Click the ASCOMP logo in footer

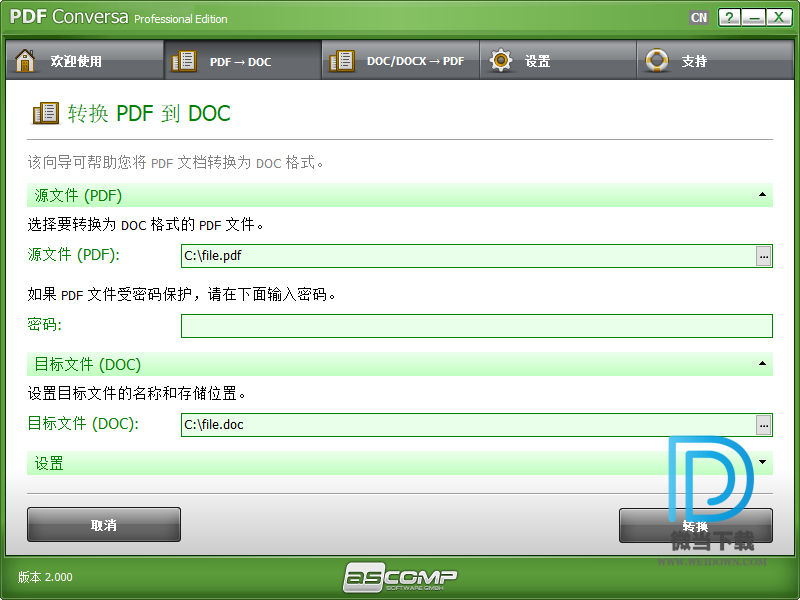pyautogui.click(x=400, y=578)
